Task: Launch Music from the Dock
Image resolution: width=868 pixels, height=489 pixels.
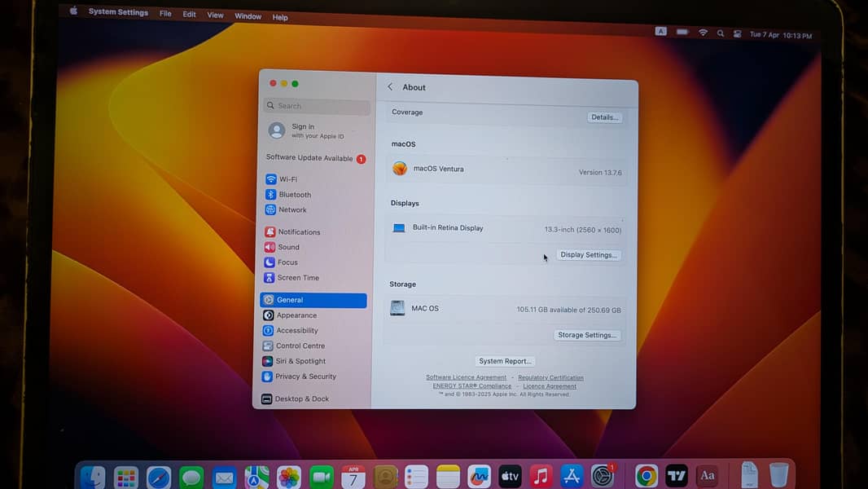Action: (x=541, y=475)
